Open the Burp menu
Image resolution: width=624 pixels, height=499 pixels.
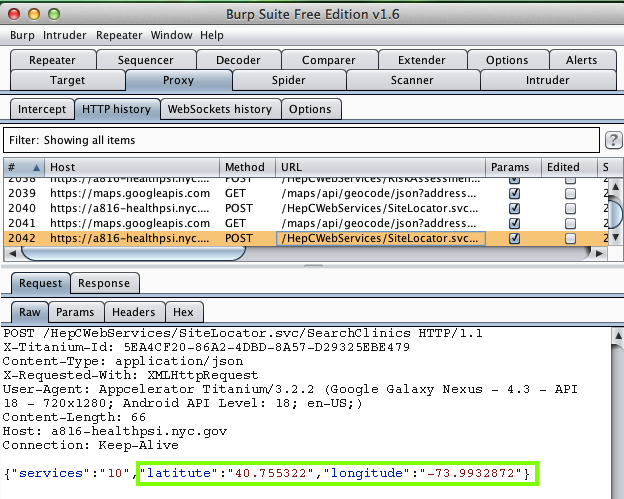pos(22,35)
